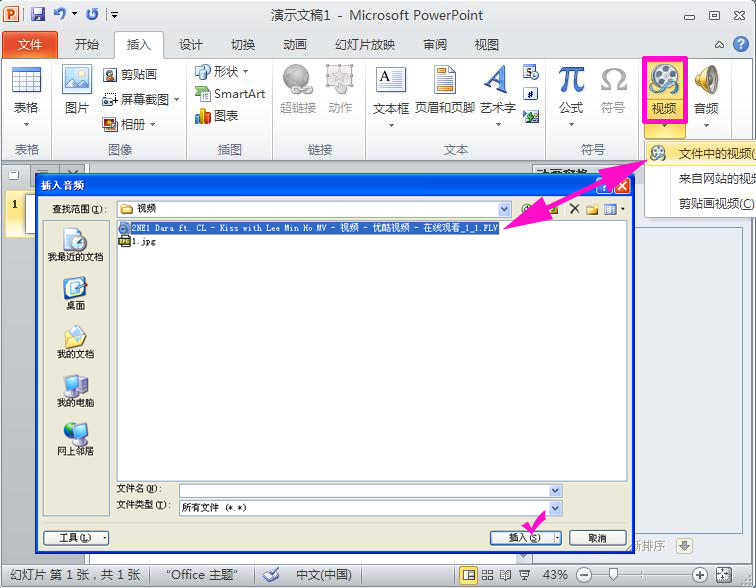This screenshot has height=588, width=756.
Task: Switch to normal view in status bar
Action: tap(468, 575)
